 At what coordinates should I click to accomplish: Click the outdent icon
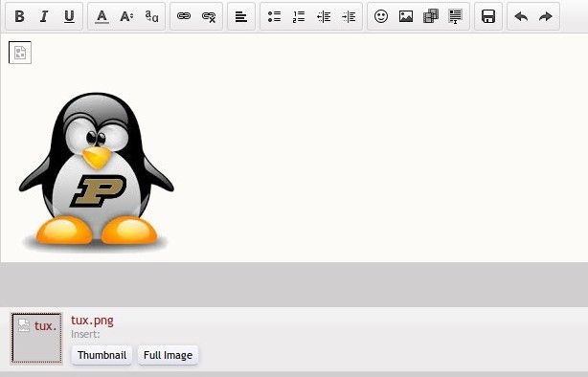324,16
